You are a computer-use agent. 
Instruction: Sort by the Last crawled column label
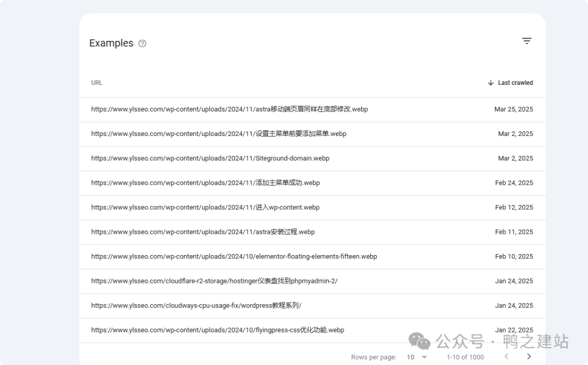[515, 83]
